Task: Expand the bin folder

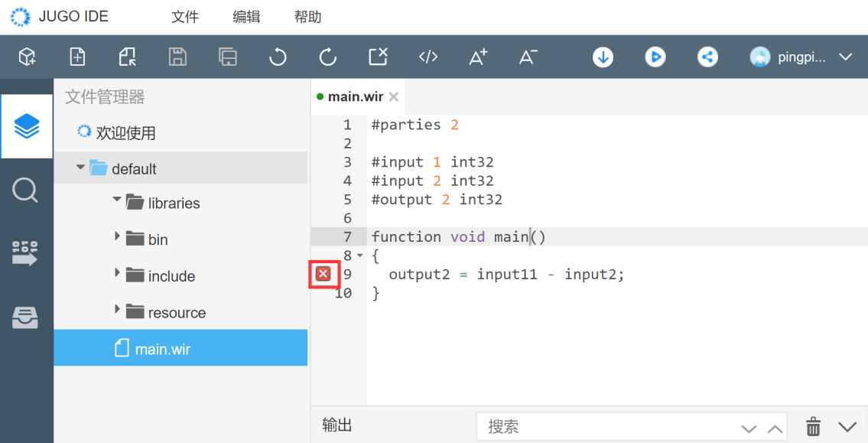Action: [117, 237]
